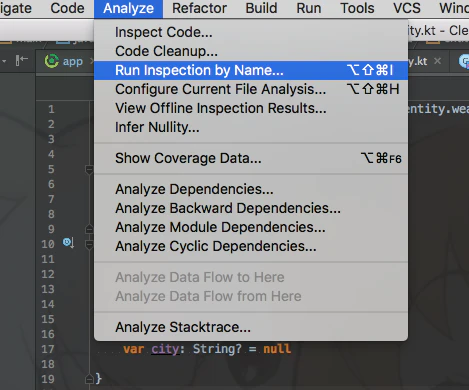Choose Code Cleanup... from Analyze menu
Screen dimensions: 469x390
click(x=251, y=51)
